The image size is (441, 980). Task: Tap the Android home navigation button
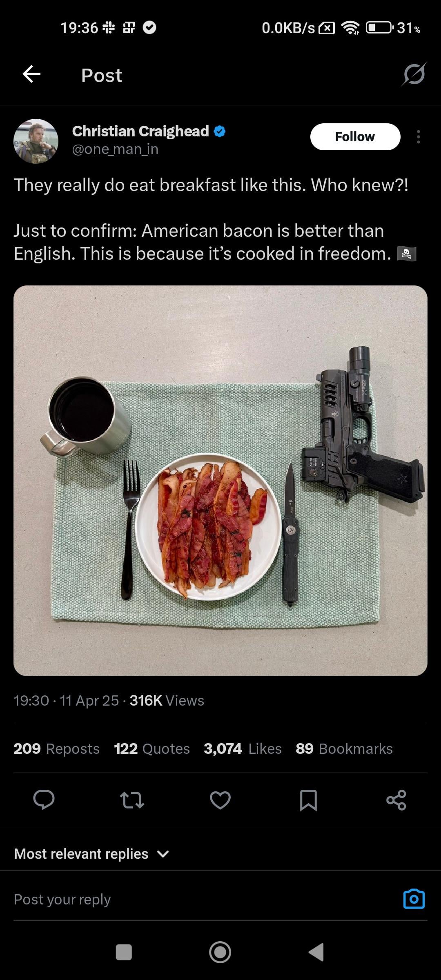click(220, 952)
